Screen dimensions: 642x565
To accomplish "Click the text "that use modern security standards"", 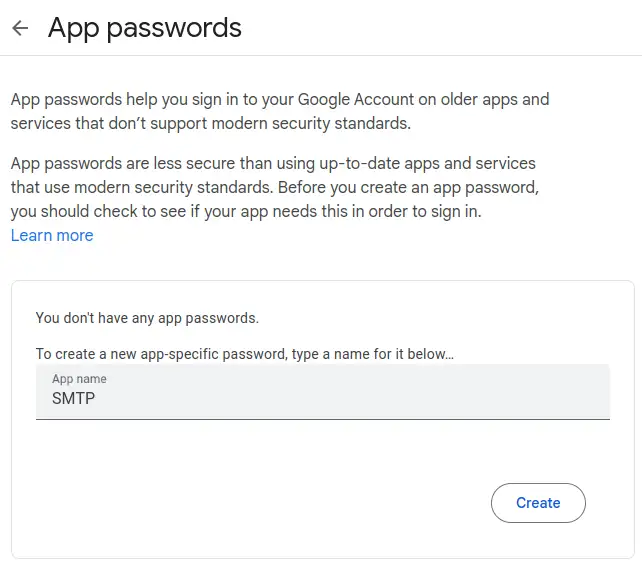I will coord(142,188).
